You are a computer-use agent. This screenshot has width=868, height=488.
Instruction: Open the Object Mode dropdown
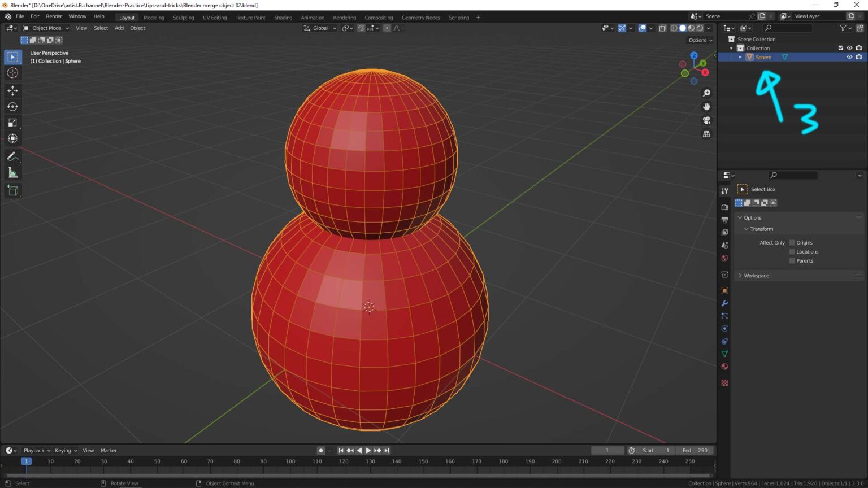(46, 28)
